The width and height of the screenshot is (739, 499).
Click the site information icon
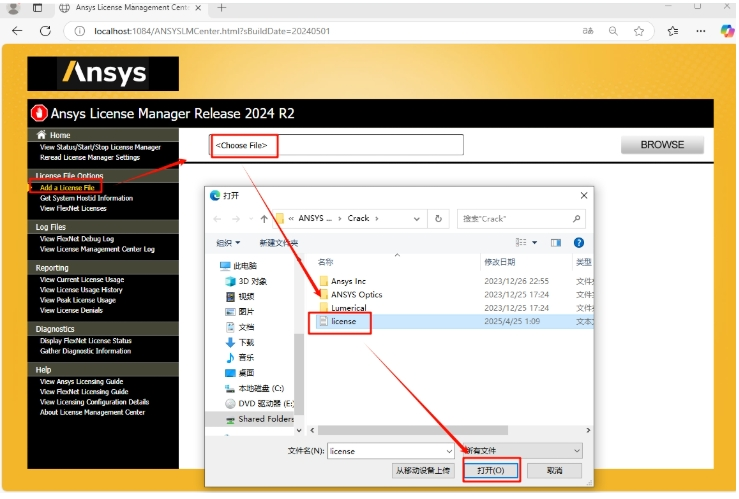80,31
